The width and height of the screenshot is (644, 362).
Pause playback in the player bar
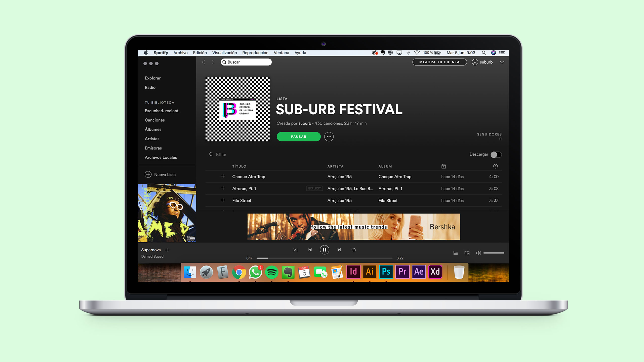tap(325, 250)
